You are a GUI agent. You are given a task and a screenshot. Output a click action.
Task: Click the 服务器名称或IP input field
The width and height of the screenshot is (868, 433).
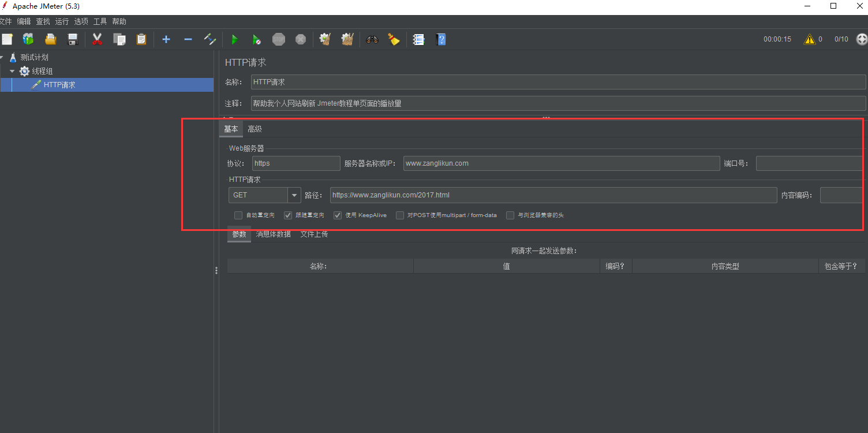[x=561, y=163]
